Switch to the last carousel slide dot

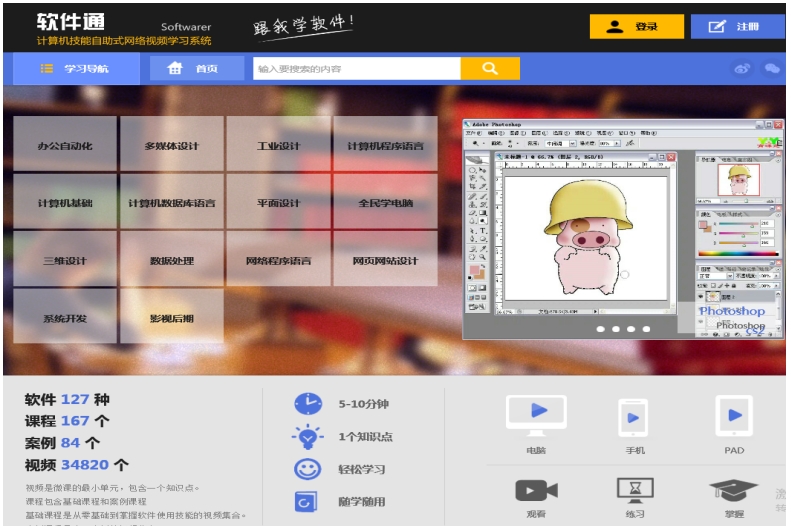[x=646, y=329]
